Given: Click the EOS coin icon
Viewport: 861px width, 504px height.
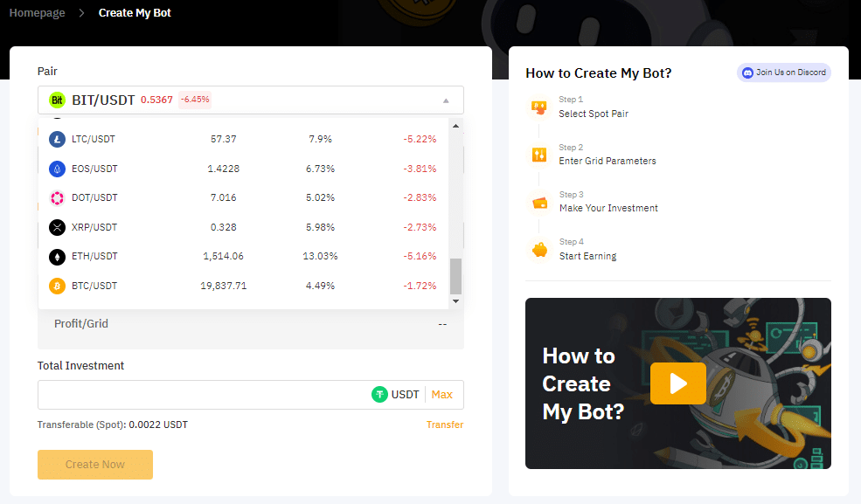Looking at the screenshot, I should pos(57,169).
